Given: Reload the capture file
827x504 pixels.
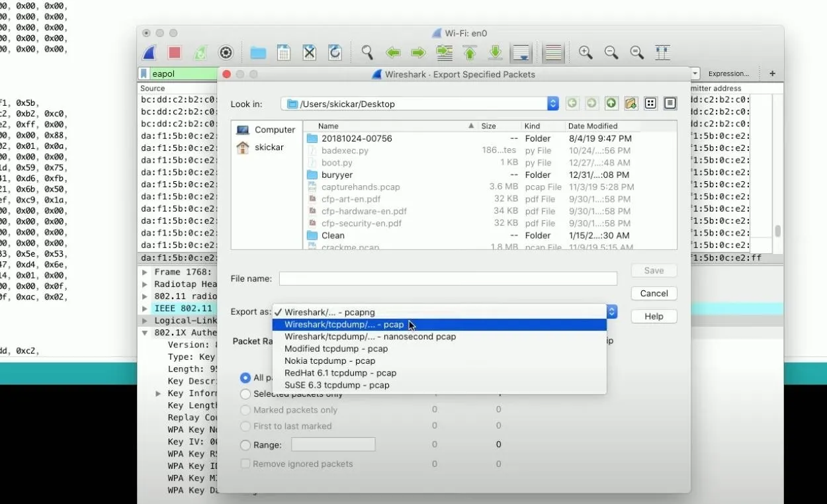Looking at the screenshot, I should [x=335, y=53].
